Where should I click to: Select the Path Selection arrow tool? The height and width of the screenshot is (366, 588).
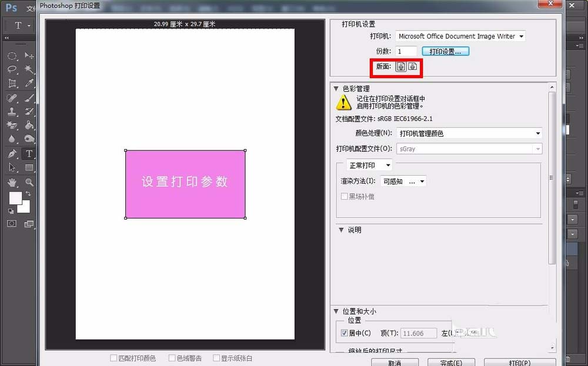tap(12, 167)
